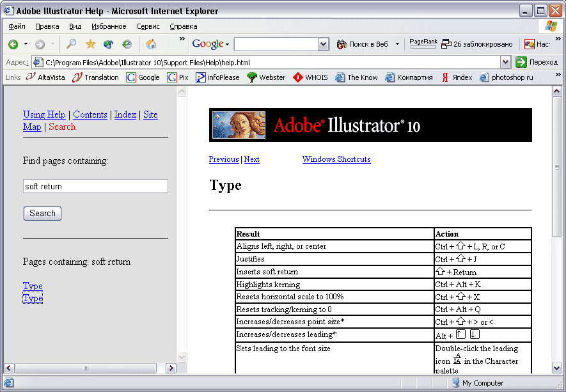Click the Media globe toolbar icon

(108, 44)
